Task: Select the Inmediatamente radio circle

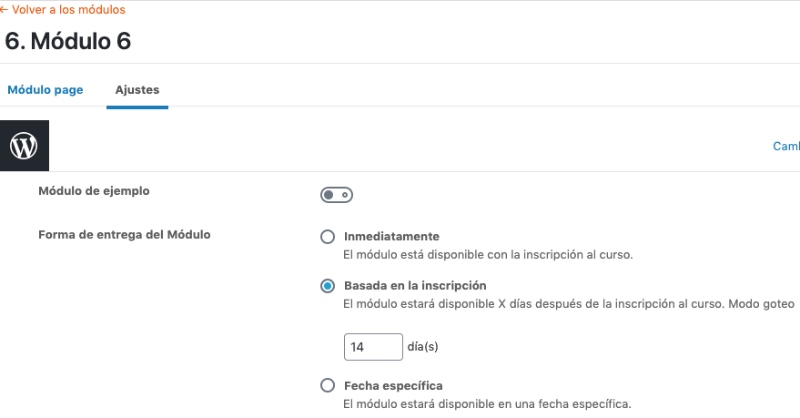Action: coord(327,237)
